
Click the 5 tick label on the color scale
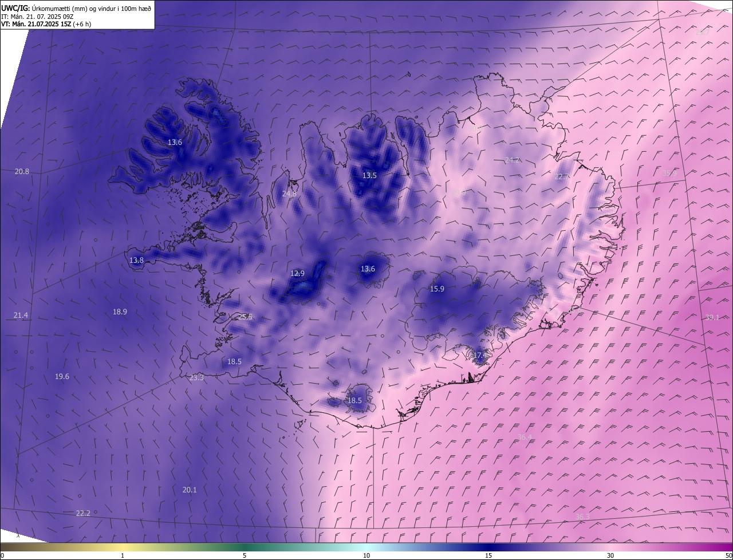point(245,555)
